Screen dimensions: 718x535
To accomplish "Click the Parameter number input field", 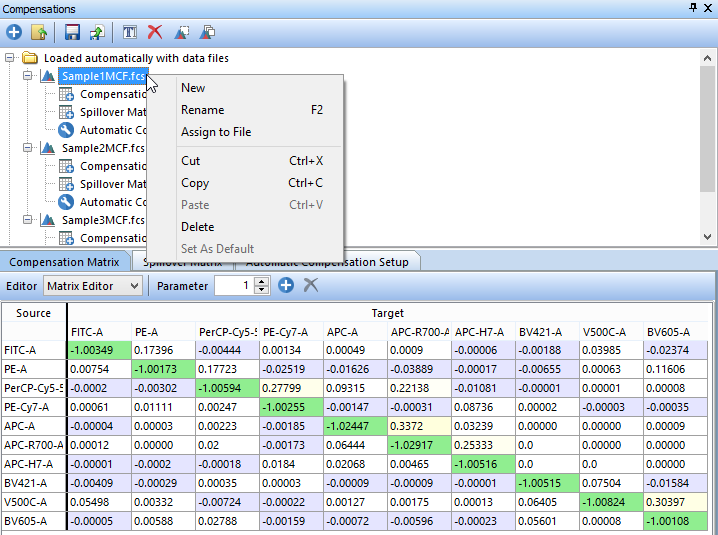I will [233, 286].
